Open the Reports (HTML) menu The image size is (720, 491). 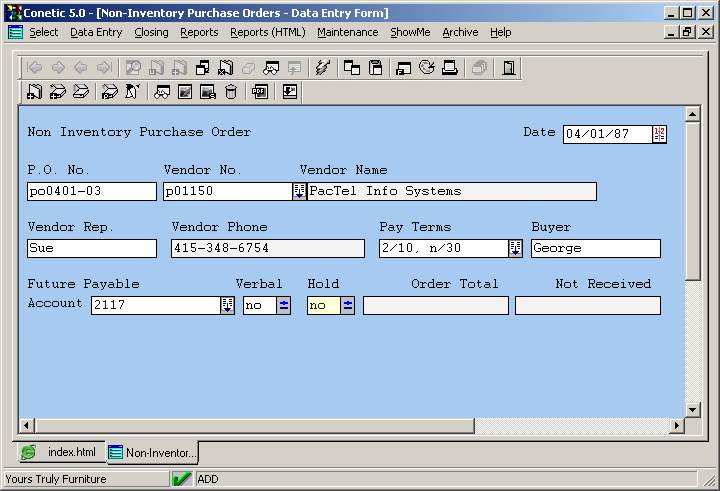click(x=267, y=32)
